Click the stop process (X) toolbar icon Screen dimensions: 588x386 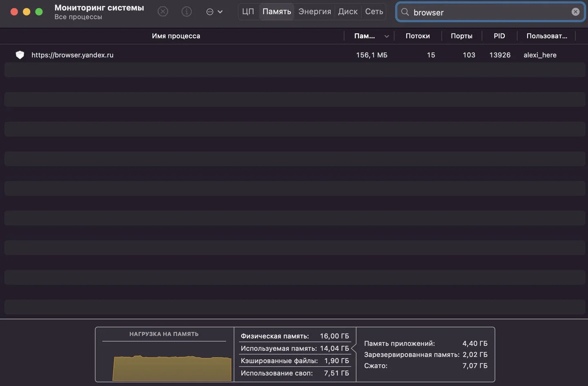coord(163,12)
